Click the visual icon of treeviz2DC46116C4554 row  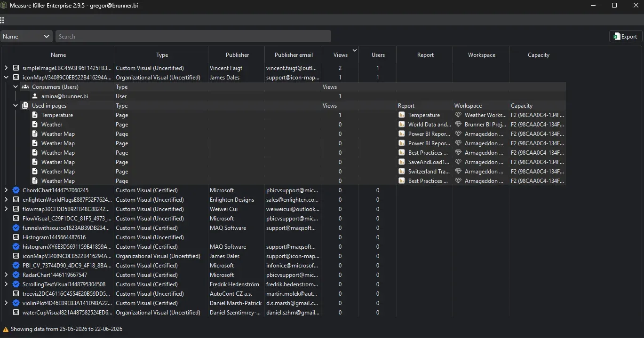click(x=16, y=294)
